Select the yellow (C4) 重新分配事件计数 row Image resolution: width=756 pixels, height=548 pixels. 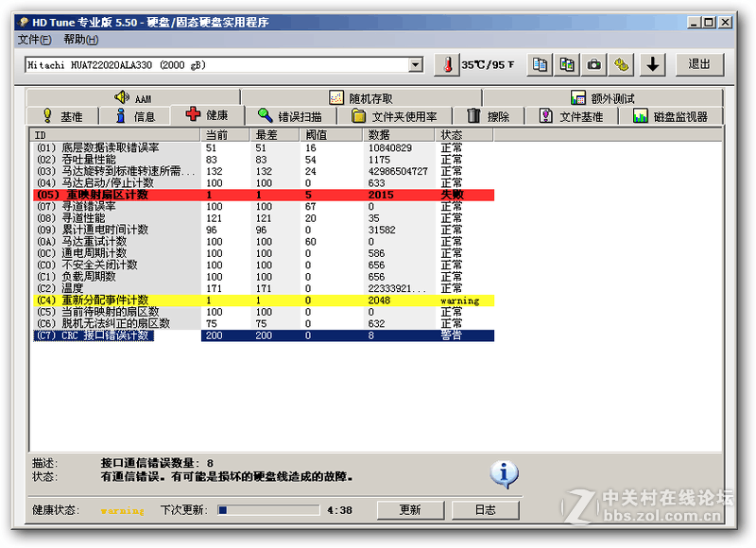point(264,300)
